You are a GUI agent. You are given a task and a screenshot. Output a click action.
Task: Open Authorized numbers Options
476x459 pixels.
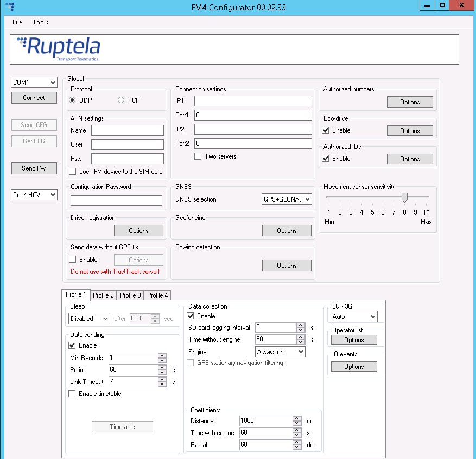click(x=410, y=102)
